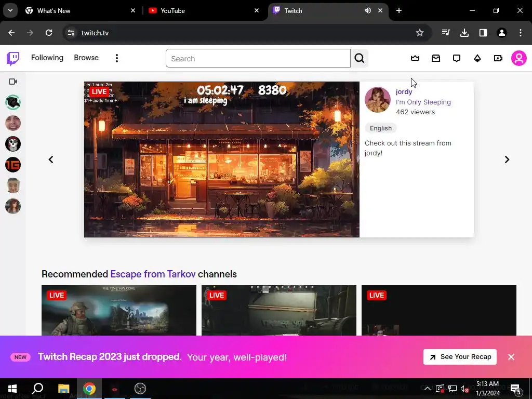Open the third recommended Tarkov stream thumbnail
Image resolution: width=532 pixels, height=399 pixels.
coord(439,311)
